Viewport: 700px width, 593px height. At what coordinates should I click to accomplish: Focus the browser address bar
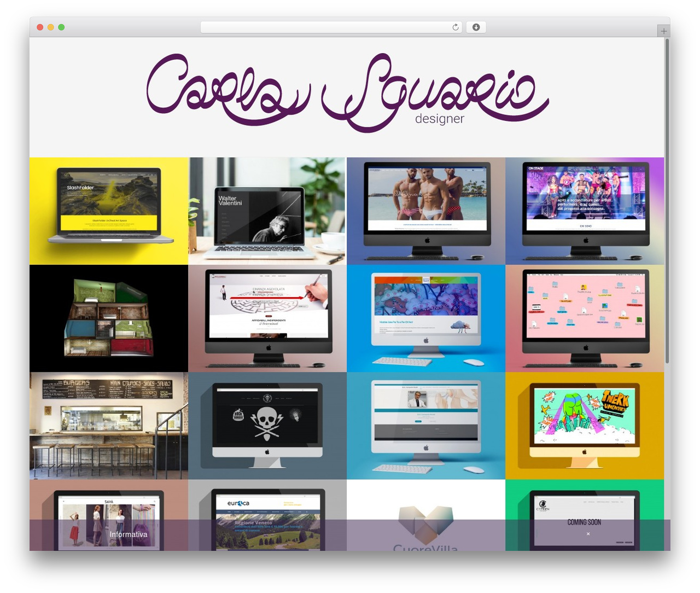[x=331, y=27]
